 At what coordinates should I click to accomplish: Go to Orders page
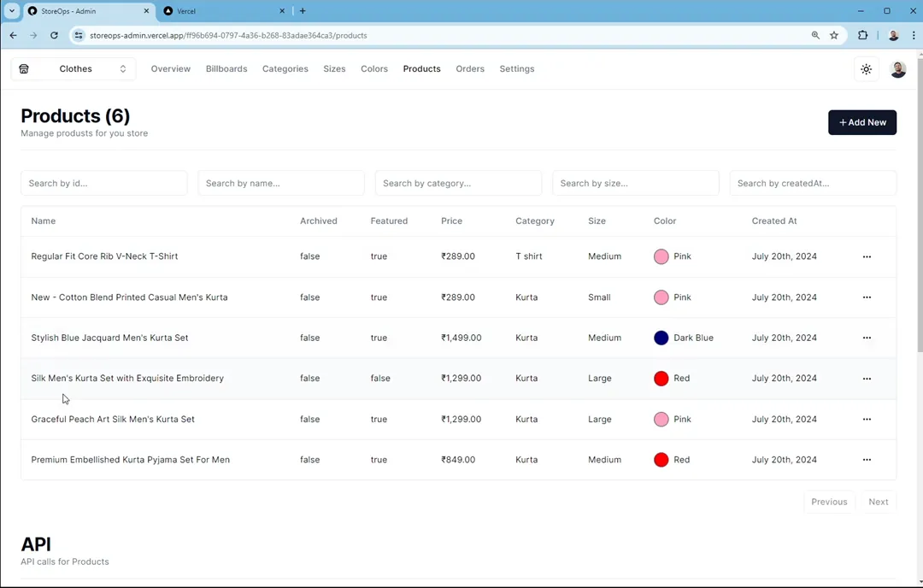coord(470,69)
